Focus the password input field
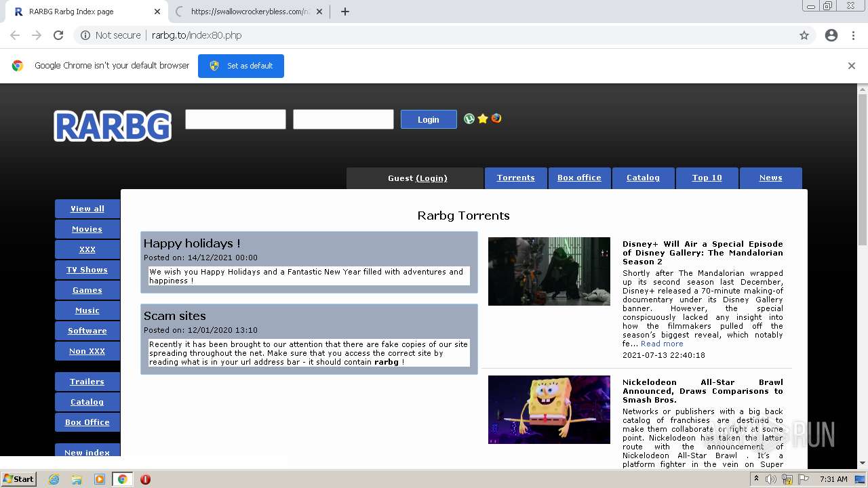868x488 pixels. point(343,119)
